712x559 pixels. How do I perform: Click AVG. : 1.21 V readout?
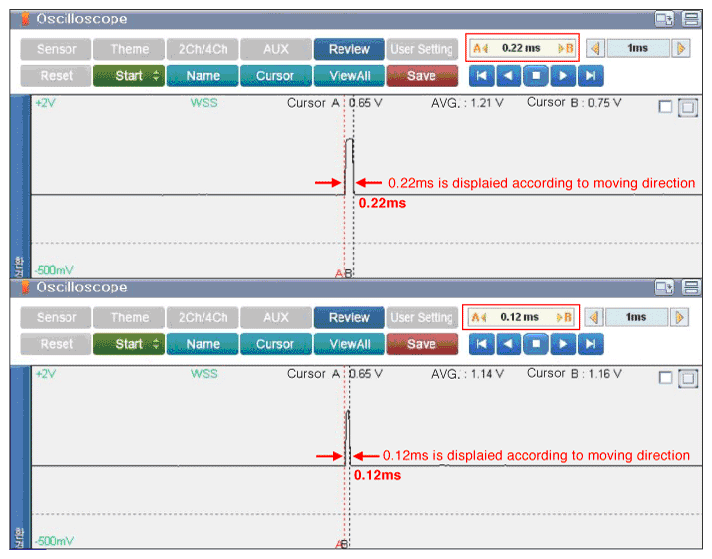(x=467, y=103)
